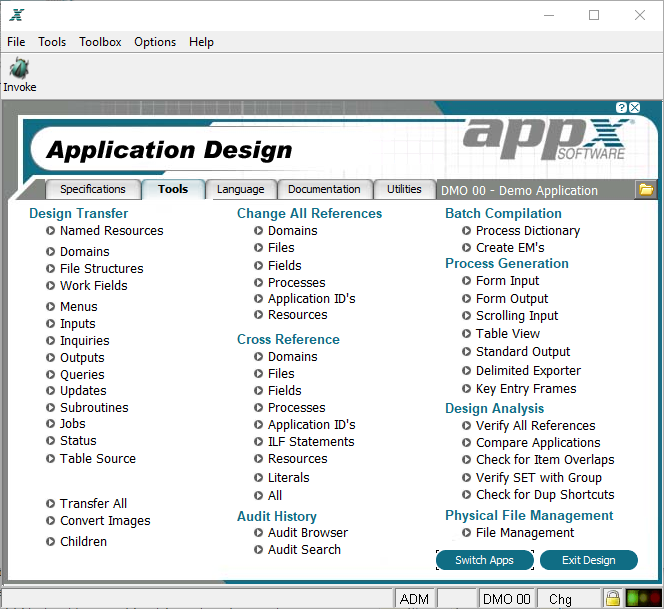This screenshot has height=609, width=664.
Task: Click the arrow bullet next to Named Resources
Action: pos(50,231)
